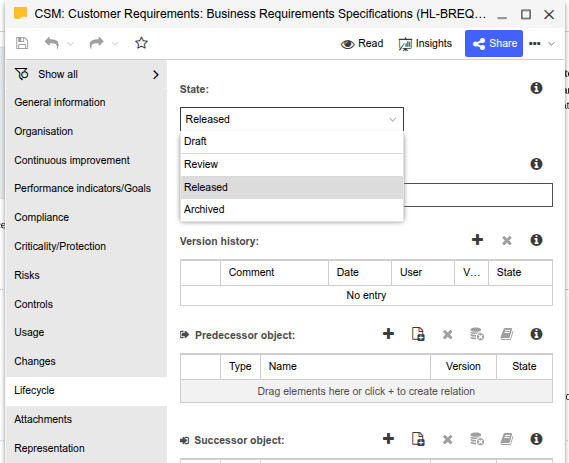
Task: Create new Successor object document icon
Action: 418,439
